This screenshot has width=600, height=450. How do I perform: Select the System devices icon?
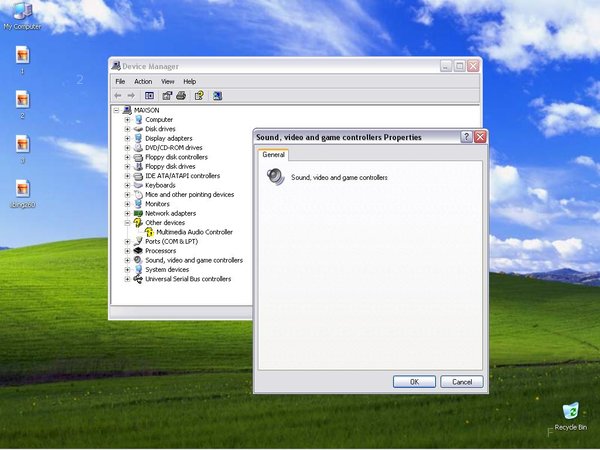(139, 270)
